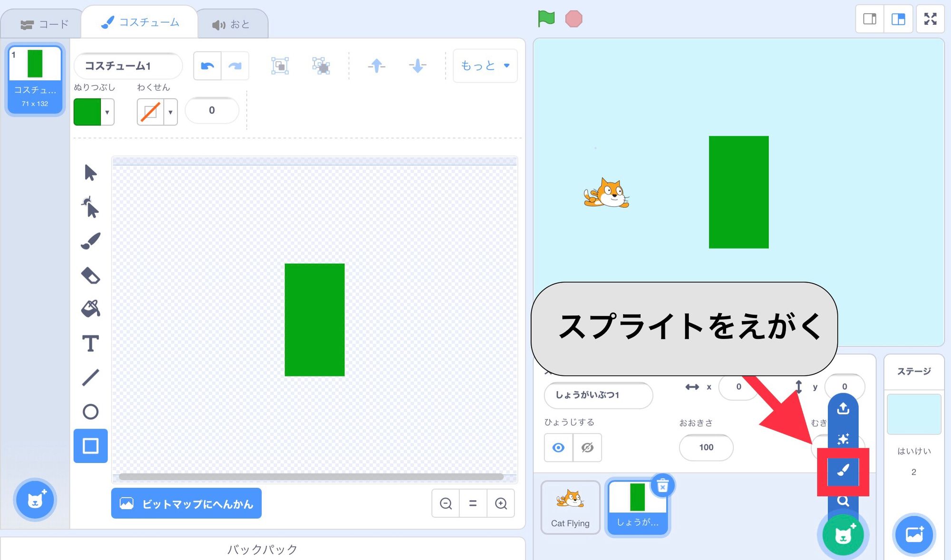
Task: Select the Ellipse tool
Action: [x=91, y=411]
